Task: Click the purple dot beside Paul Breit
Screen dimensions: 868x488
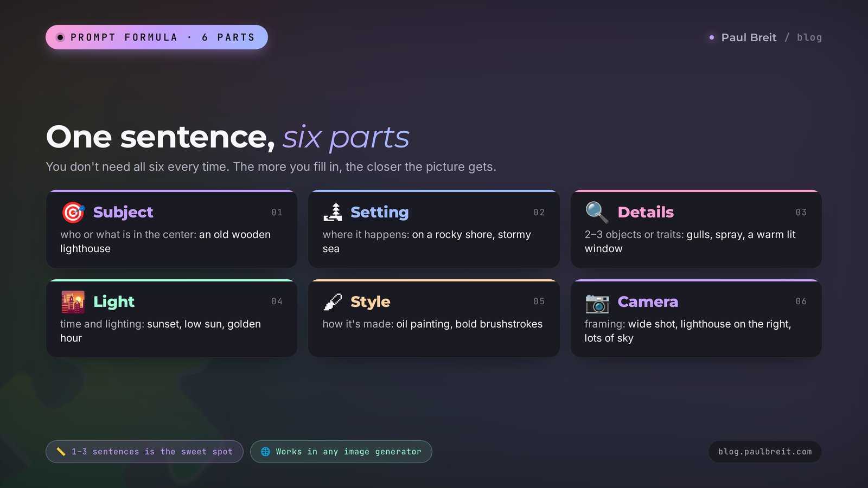Action: click(712, 37)
